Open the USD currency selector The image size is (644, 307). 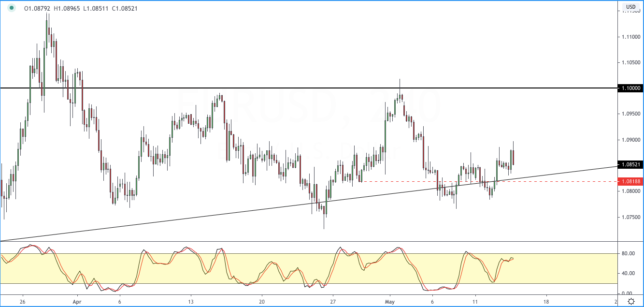630,7
